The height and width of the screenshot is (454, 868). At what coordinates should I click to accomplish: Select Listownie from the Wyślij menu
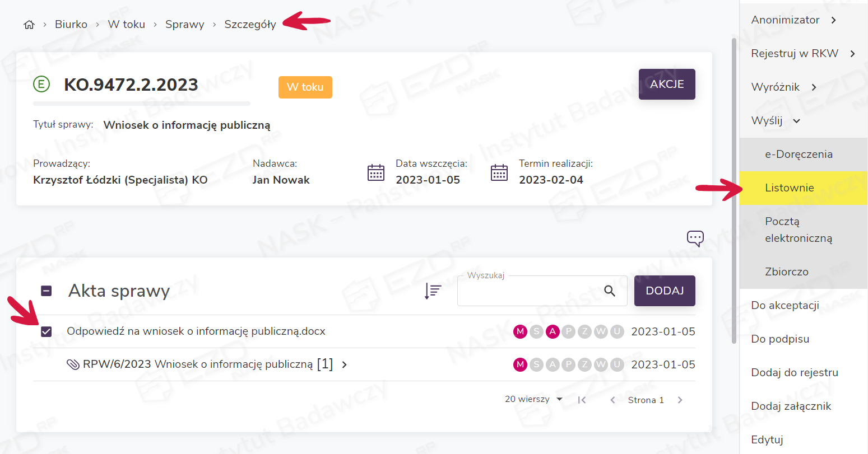[789, 188]
